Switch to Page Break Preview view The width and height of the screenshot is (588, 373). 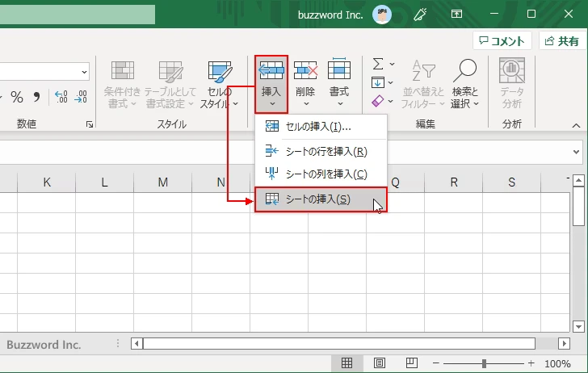coord(412,363)
